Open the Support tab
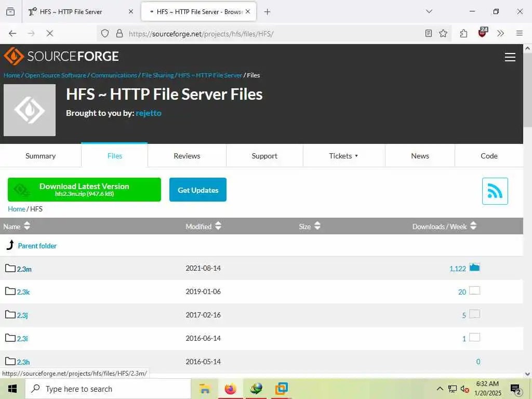Viewport: 532px width, 399px height. coord(264,156)
